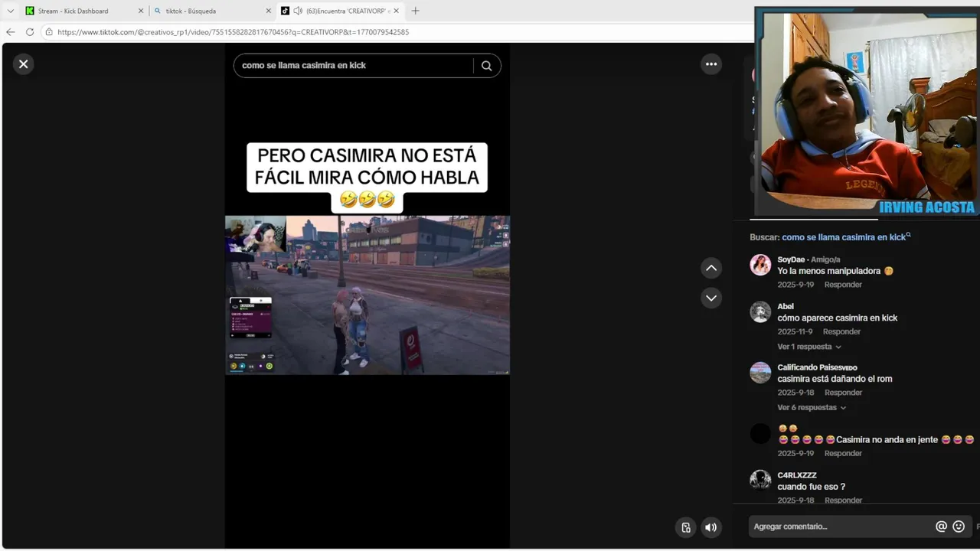Click the anonymous black avatar commenter
980x551 pixels.
(x=760, y=434)
